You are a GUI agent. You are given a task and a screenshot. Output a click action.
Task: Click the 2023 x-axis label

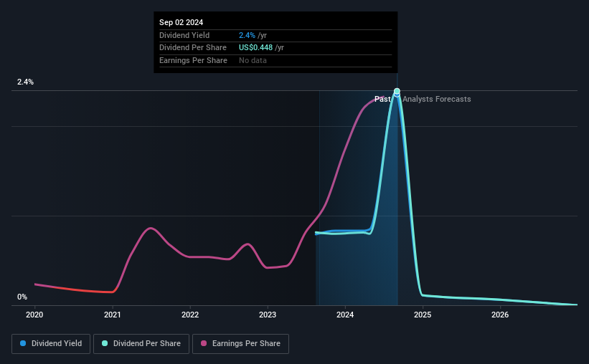[268, 315]
